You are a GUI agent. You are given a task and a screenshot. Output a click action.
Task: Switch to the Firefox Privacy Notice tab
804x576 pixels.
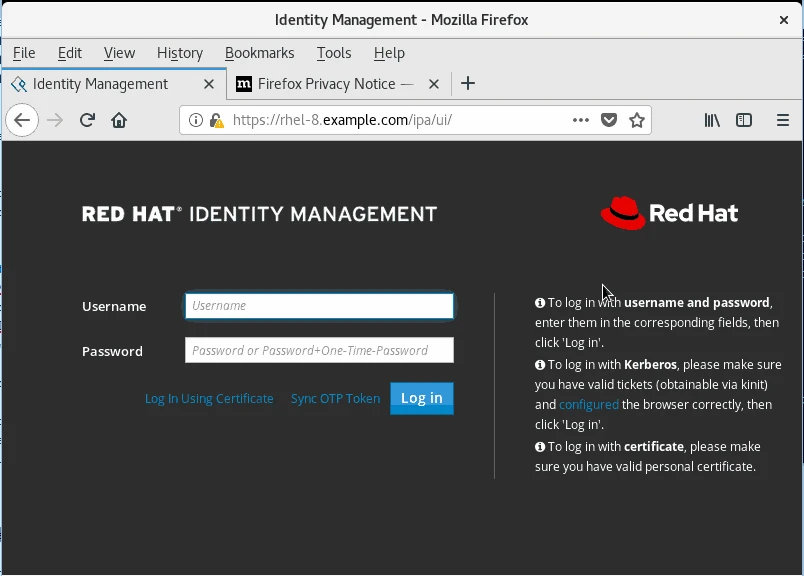(330, 84)
